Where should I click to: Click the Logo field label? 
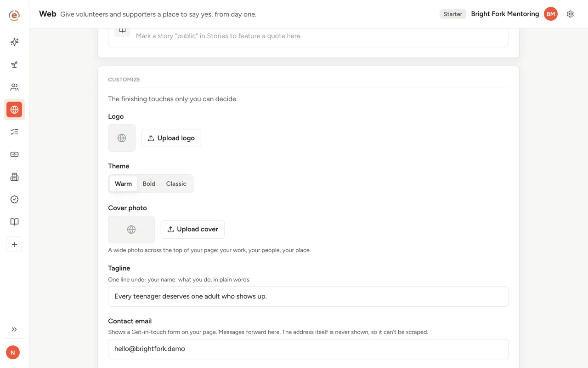coord(116,116)
